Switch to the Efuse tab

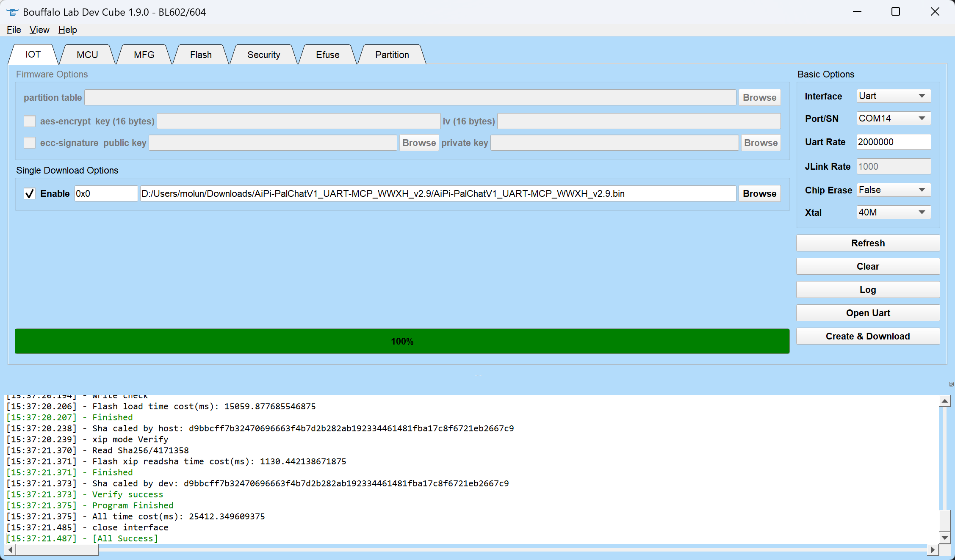[x=328, y=55]
